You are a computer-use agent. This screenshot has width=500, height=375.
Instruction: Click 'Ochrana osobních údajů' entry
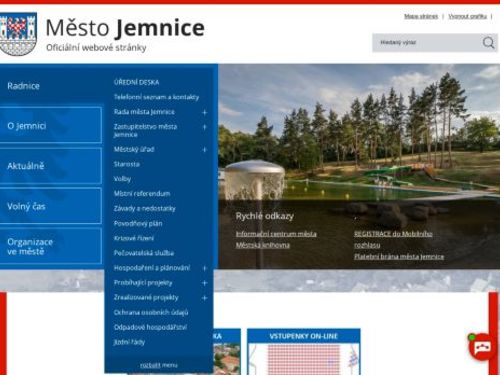151,312
